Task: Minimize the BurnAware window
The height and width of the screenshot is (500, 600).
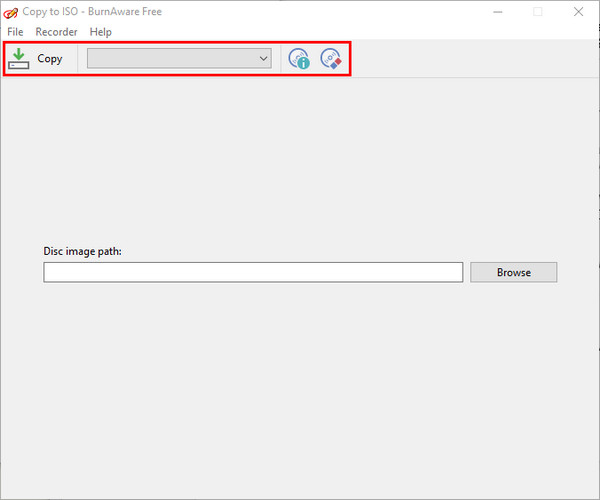Action: click(497, 12)
